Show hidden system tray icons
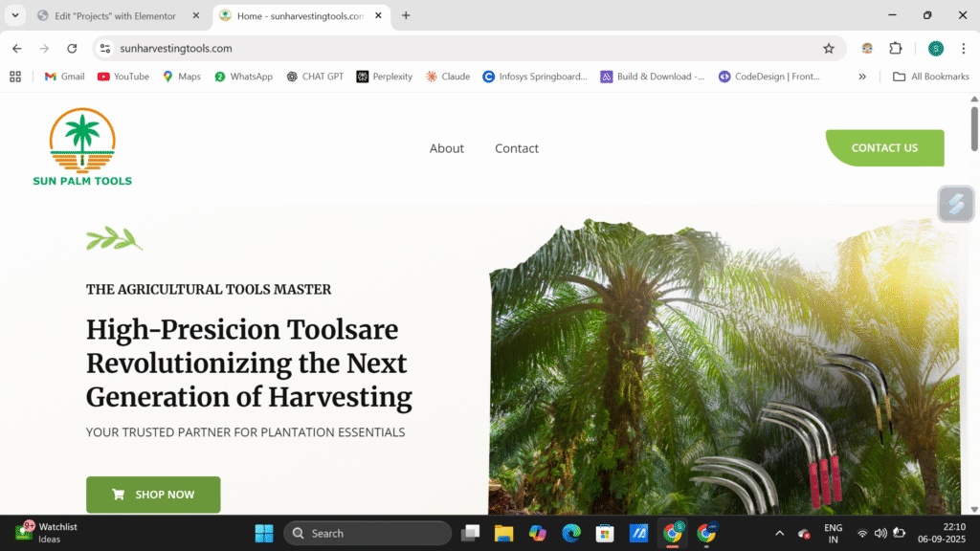 pyautogui.click(x=779, y=533)
